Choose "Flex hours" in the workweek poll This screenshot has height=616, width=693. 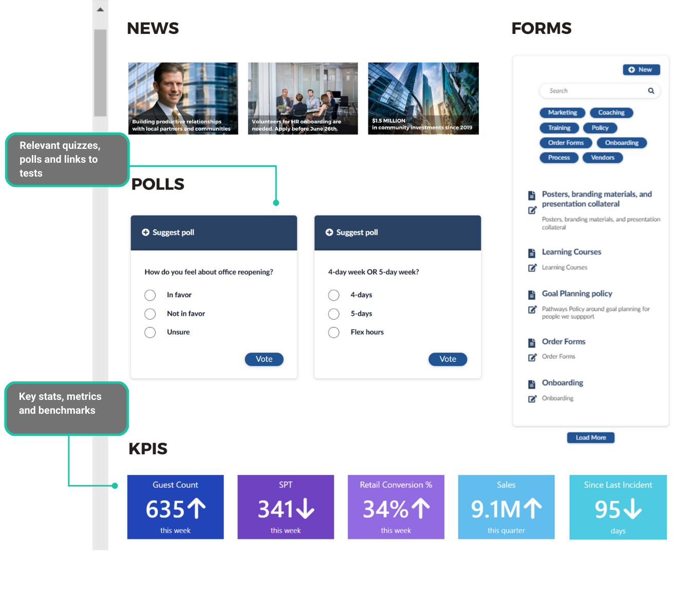[334, 332]
